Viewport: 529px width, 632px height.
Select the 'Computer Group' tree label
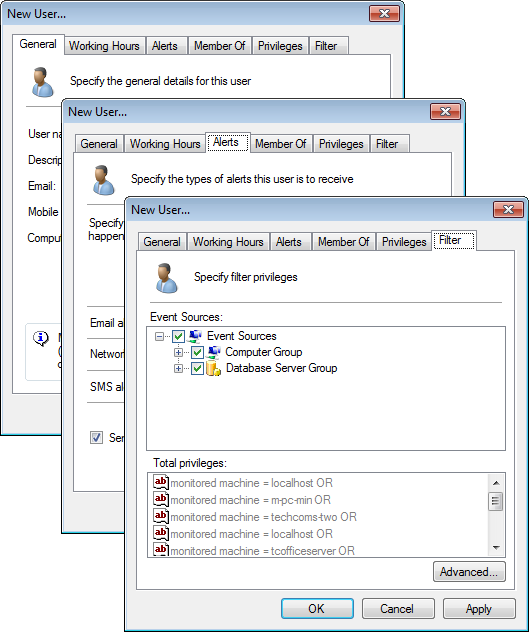[x=264, y=352]
